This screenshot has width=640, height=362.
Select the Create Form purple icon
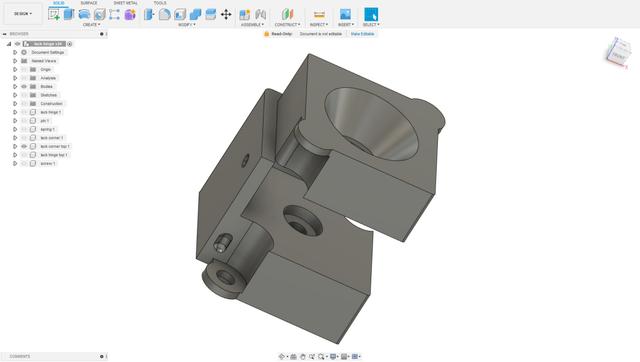[130, 14]
